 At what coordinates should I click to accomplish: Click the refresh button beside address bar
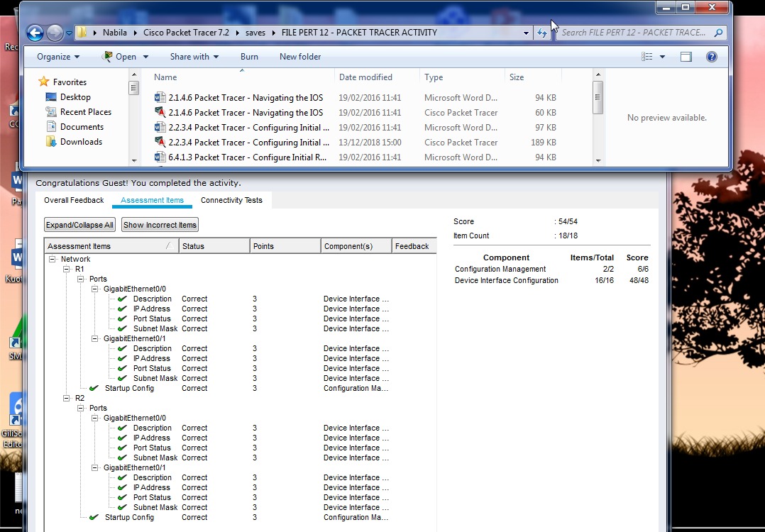[541, 33]
